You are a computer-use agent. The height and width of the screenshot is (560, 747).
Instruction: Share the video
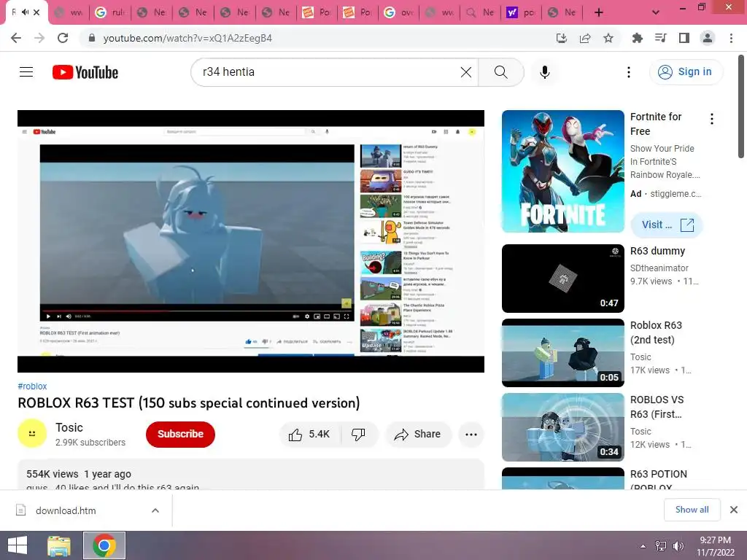click(x=418, y=434)
